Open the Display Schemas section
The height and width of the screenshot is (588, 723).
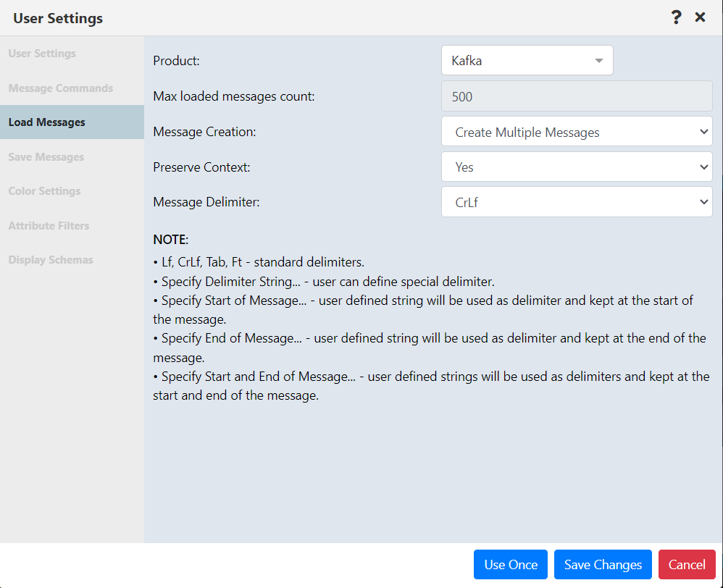click(x=50, y=259)
